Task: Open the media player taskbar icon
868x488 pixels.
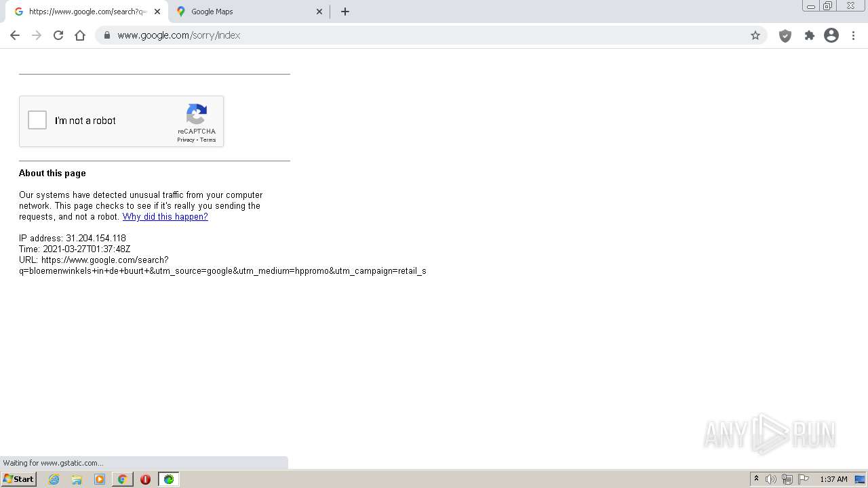Action: [100, 479]
